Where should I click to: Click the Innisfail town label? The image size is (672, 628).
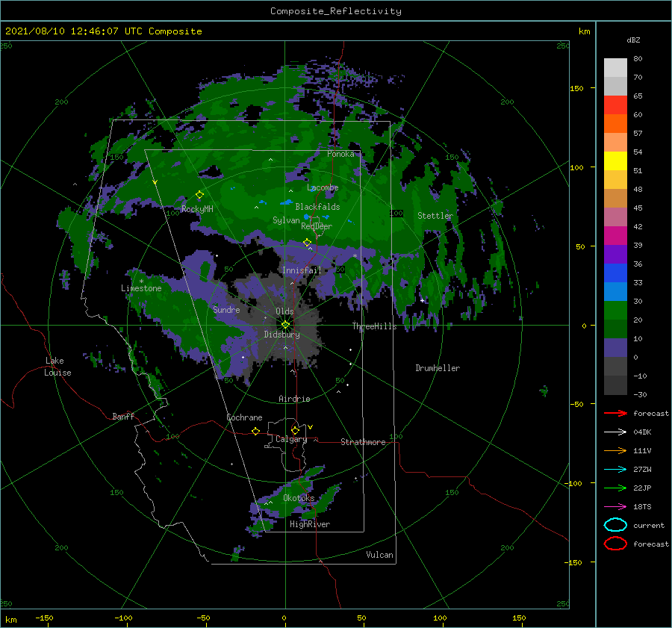pyautogui.click(x=302, y=270)
